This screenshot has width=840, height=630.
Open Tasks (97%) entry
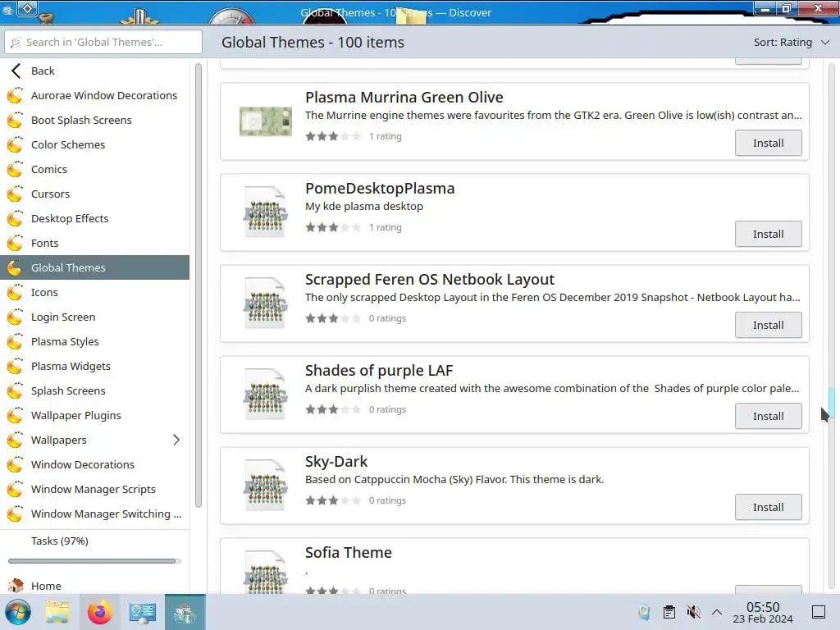pyautogui.click(x=95, y=541)
